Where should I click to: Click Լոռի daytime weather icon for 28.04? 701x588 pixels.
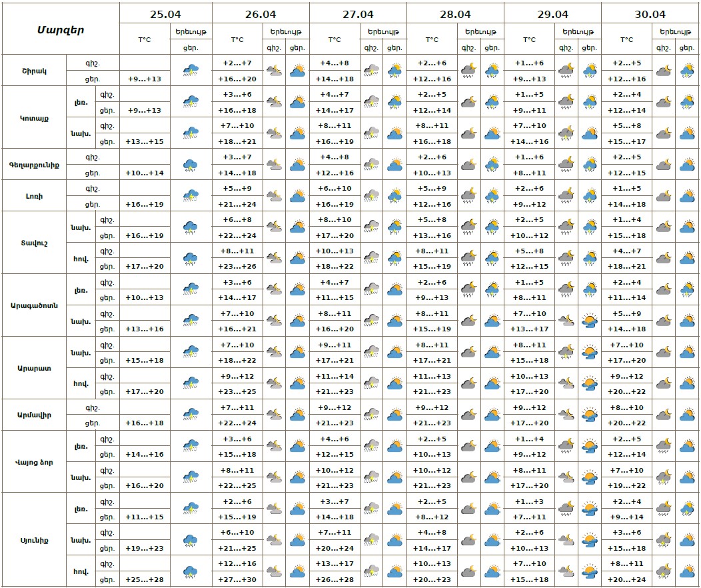coord(492,196)
